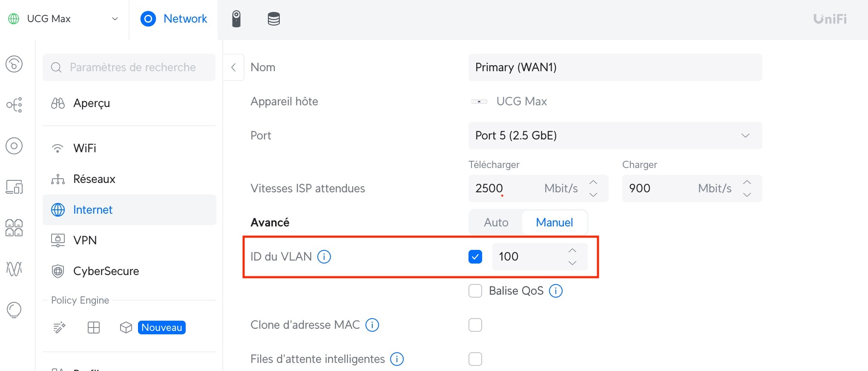The width and height of the screenshot is (868, 371).
Task: Open the insights lightbulb icon in left rail
Action: (14, 310)
